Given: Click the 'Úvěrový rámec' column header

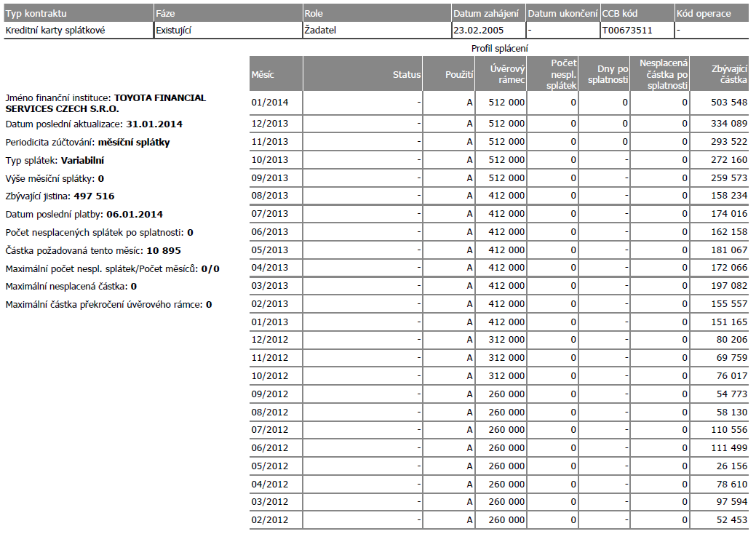Looking at the screenshot, I should [501, 73].
